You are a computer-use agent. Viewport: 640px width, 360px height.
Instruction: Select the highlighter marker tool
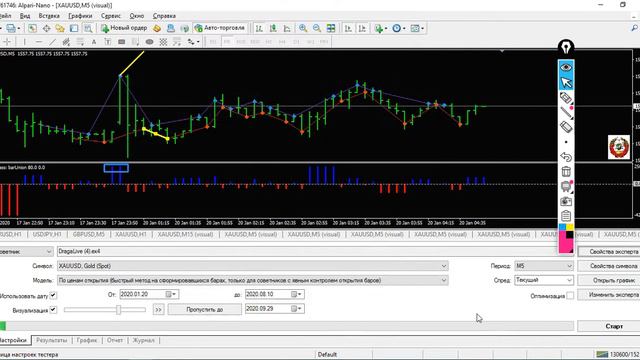point(566,98)
